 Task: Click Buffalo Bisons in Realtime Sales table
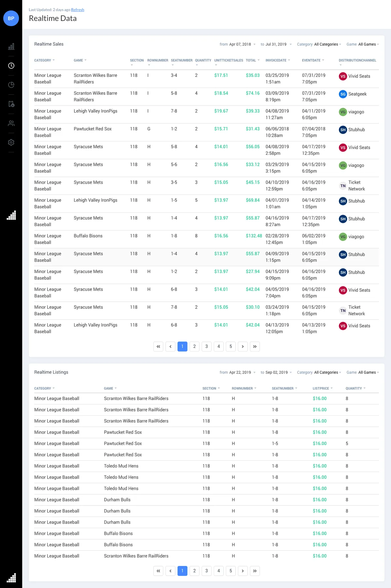(88, 236)
